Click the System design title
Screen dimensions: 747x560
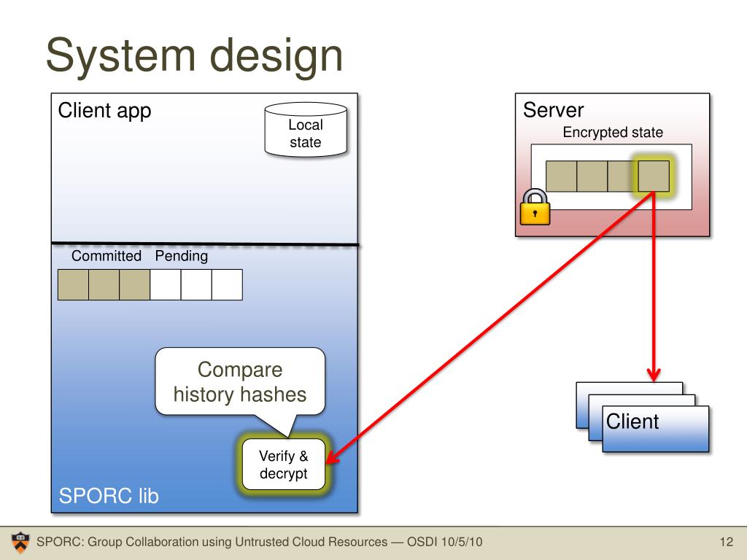[x=194, y=55]
